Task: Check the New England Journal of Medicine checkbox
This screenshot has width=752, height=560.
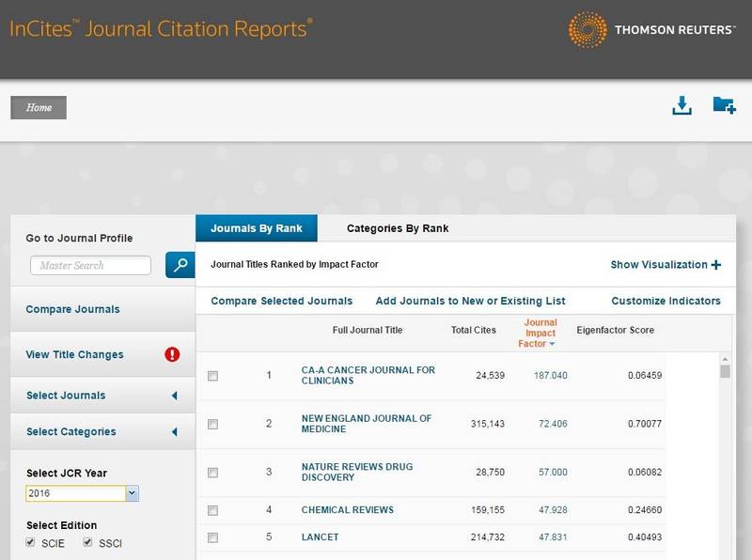Action: (x=213, y=425)
